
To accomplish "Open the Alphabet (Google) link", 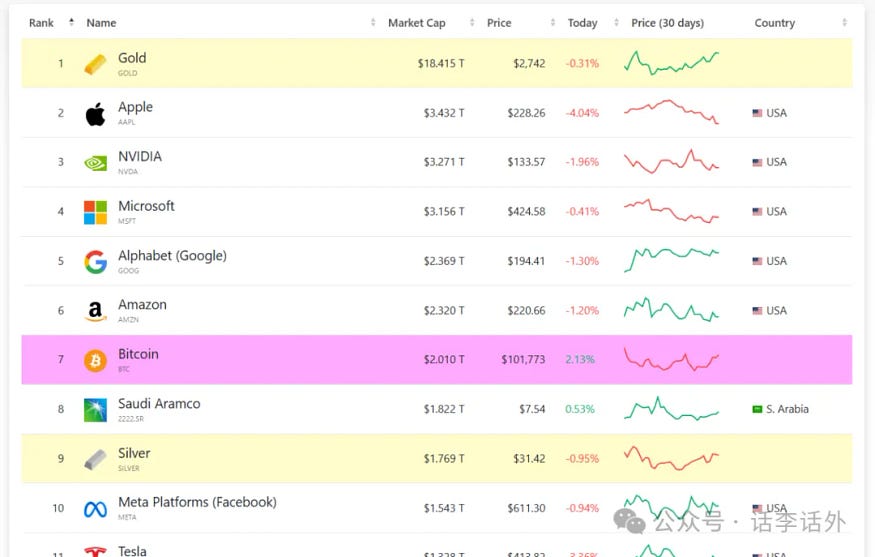I will click(172, 256).
